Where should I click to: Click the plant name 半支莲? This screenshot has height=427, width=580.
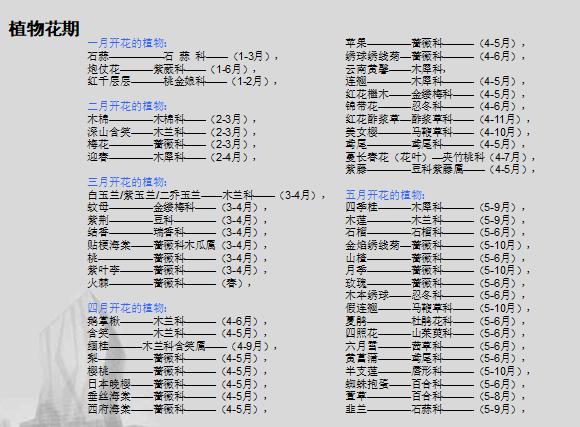tap(362, 371)
